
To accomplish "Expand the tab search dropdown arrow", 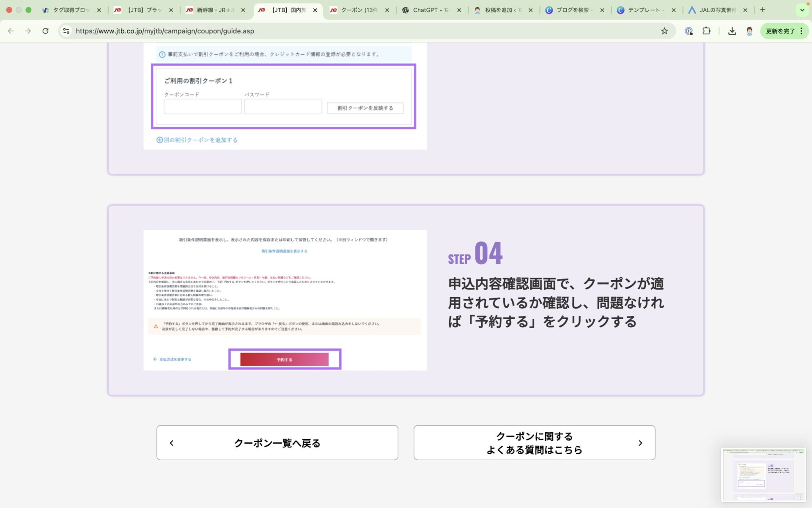I will 802,10.
